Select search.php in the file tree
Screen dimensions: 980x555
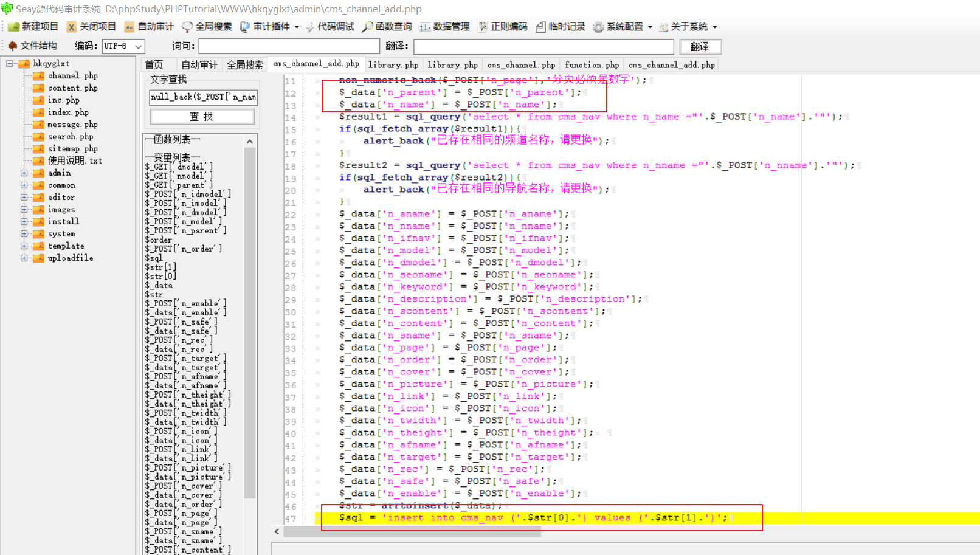coord(71,136)
